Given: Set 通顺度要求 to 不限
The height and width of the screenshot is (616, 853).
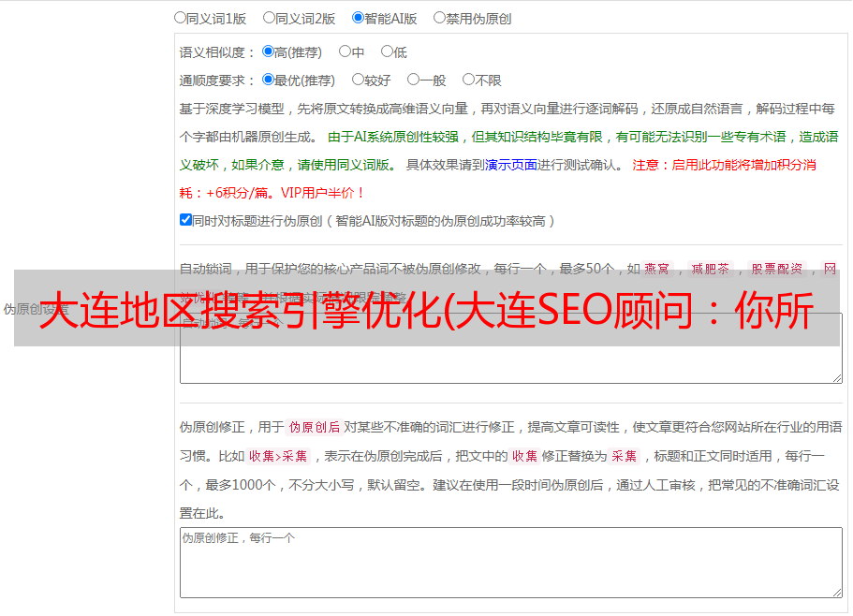Looking at the screenshot, I should 468,80.
